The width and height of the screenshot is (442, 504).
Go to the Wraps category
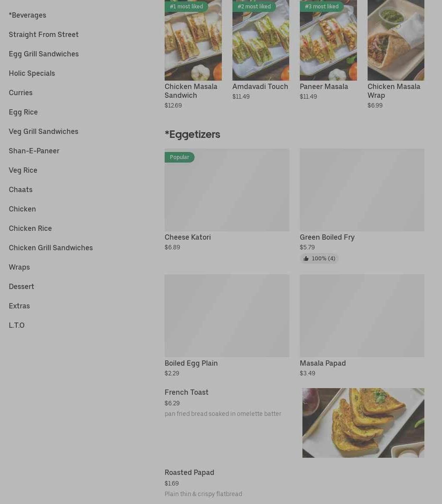pyautogui.click(x=19, y=267)
